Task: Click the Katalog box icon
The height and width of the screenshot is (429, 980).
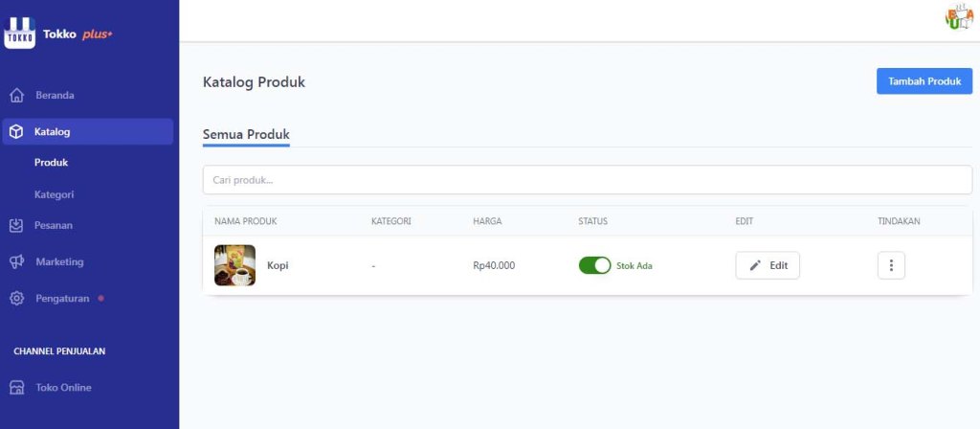Action: 15,132
